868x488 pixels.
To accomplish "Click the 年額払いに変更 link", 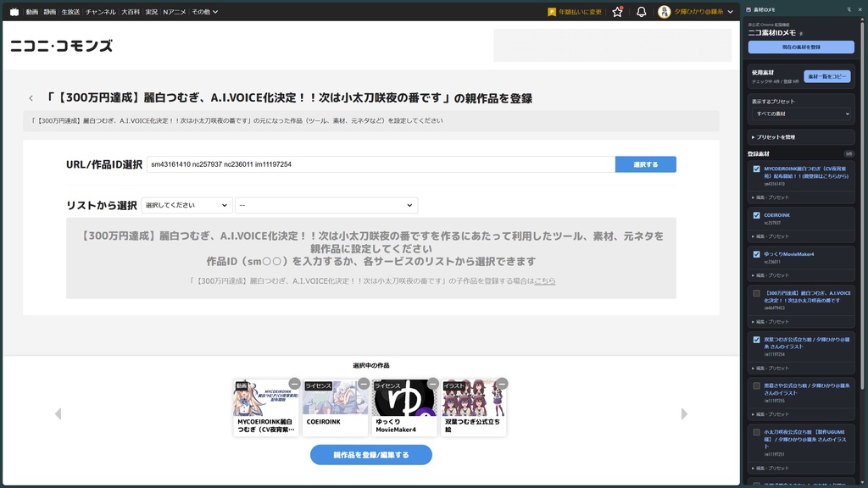I will coord(580,12).
